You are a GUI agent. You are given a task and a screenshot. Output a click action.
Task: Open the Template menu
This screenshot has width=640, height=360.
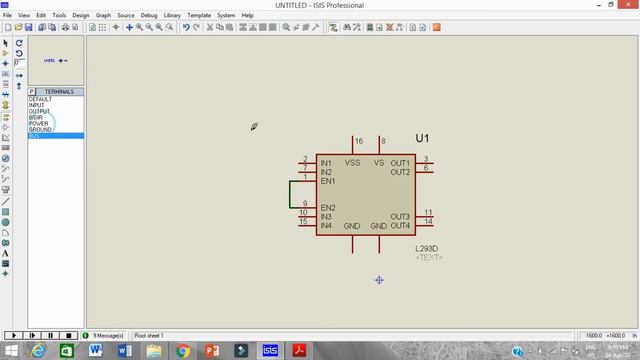199,15
